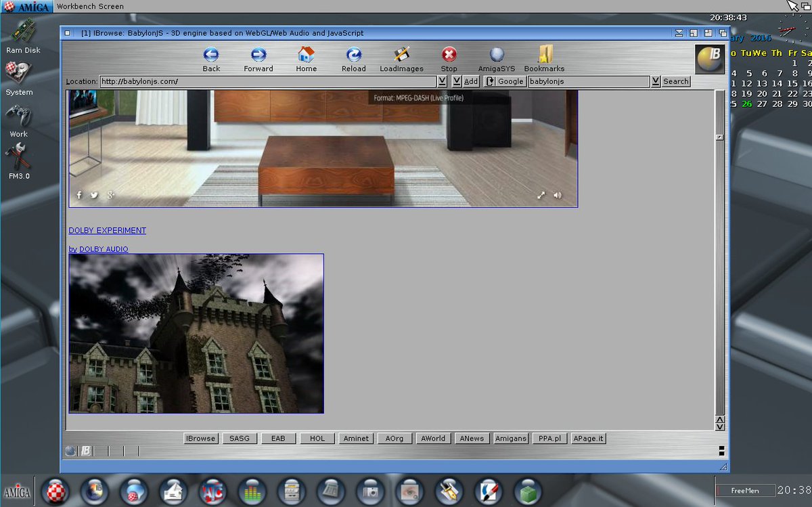This screenshot has width=812, height=507.
Task: Open the SASG fastlink button
Action: click(239, 439)
